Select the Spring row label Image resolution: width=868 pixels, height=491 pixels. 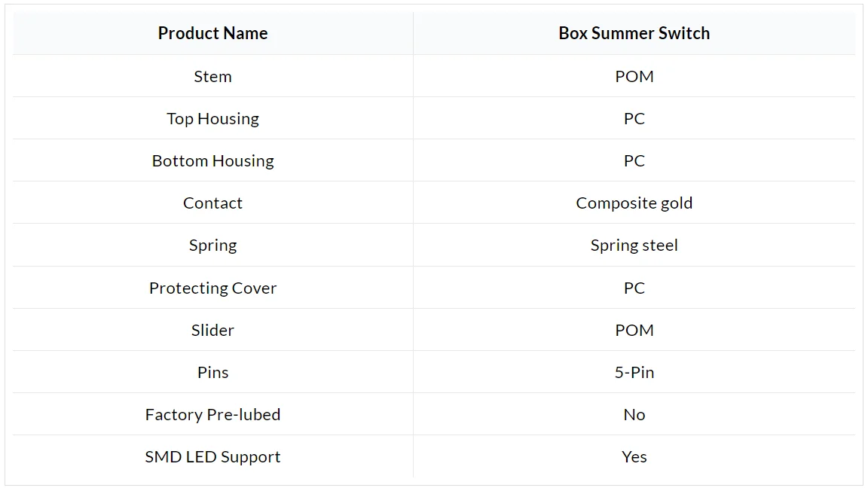(x=212, y=245)
